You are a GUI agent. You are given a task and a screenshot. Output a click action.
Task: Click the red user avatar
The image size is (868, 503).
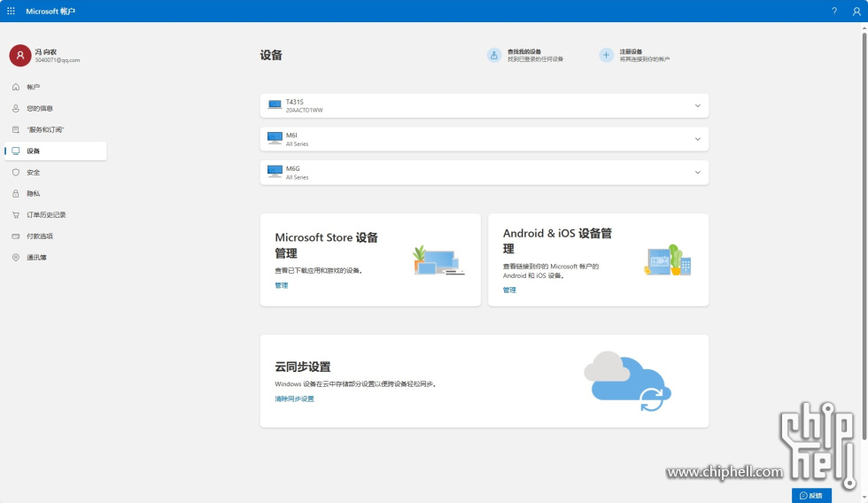coord(19,55)
